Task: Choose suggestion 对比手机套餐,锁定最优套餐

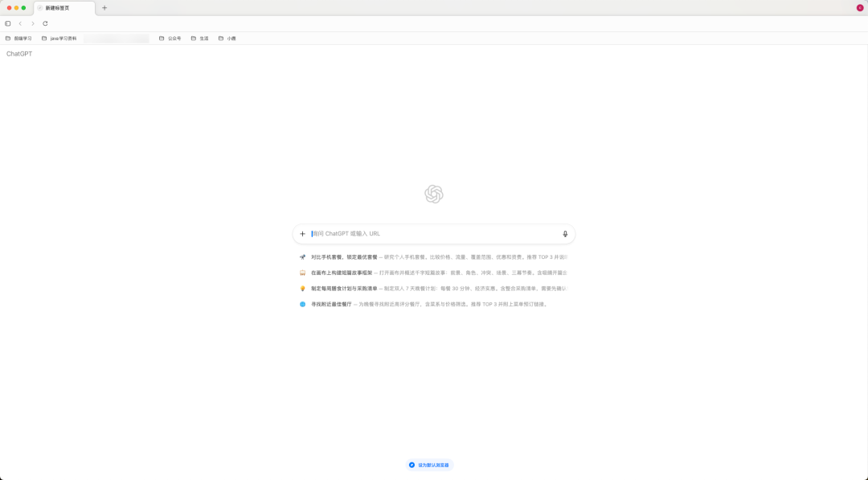Action: [433, 257]
